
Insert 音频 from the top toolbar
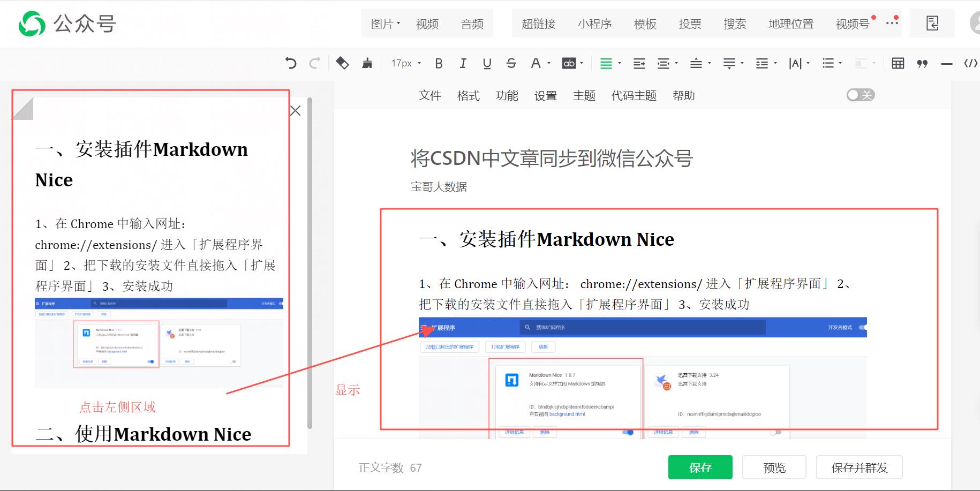pos(472,24)
